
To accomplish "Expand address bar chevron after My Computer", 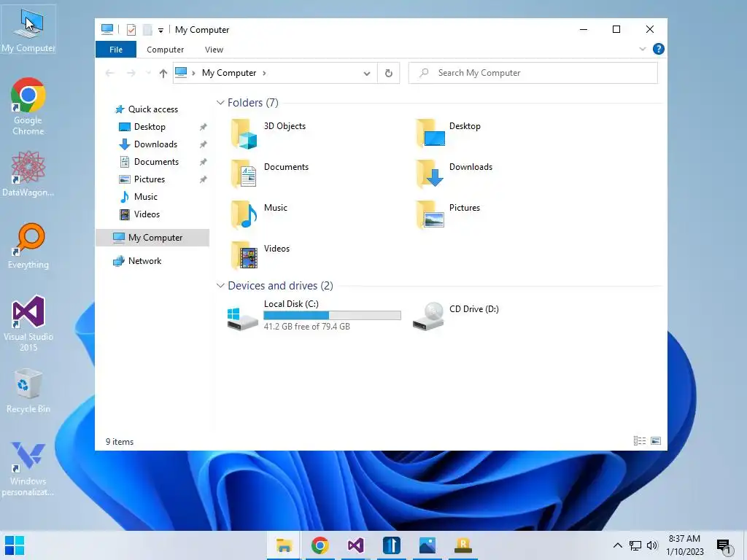I will pyautogui.click(x=264, y=74).
